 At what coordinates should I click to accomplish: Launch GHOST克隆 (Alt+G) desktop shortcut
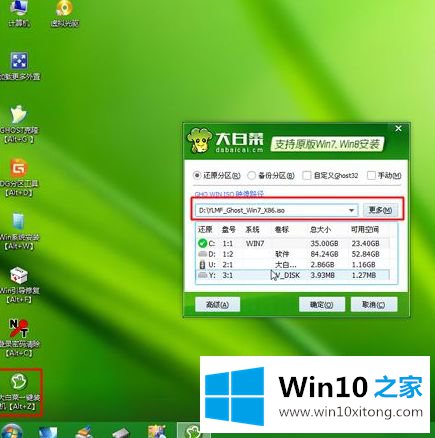click(x=19, y=124)
